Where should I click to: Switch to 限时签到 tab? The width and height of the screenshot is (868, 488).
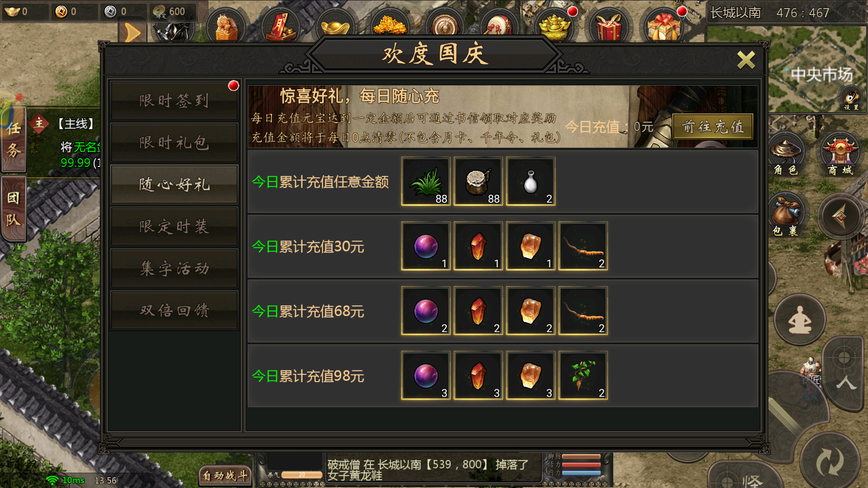tap(174, 101)
